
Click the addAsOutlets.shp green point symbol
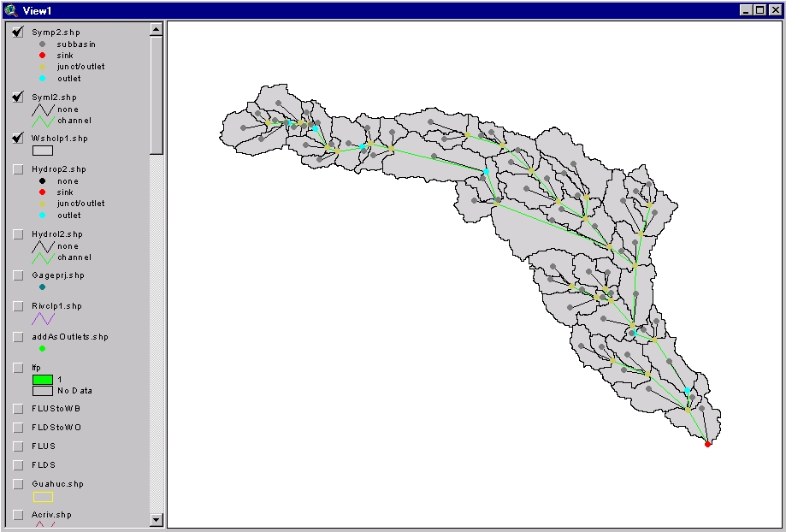(42, 348)
